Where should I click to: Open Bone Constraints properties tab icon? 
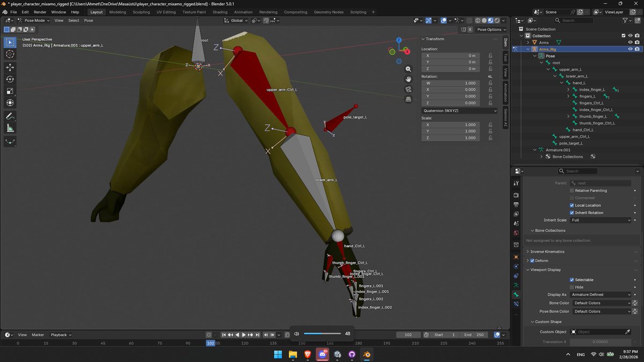coord(516,304)
